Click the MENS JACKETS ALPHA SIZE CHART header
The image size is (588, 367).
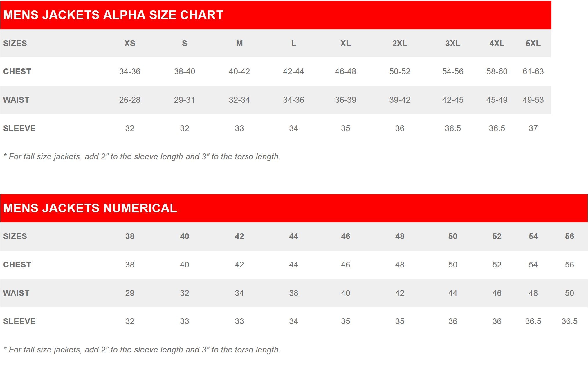point(113,15)
